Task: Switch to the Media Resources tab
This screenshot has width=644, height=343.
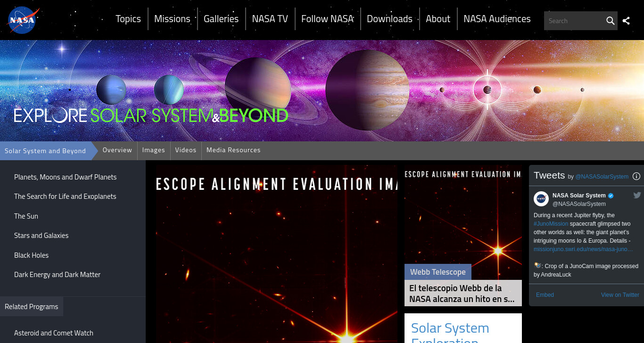Action: (233, 150)
